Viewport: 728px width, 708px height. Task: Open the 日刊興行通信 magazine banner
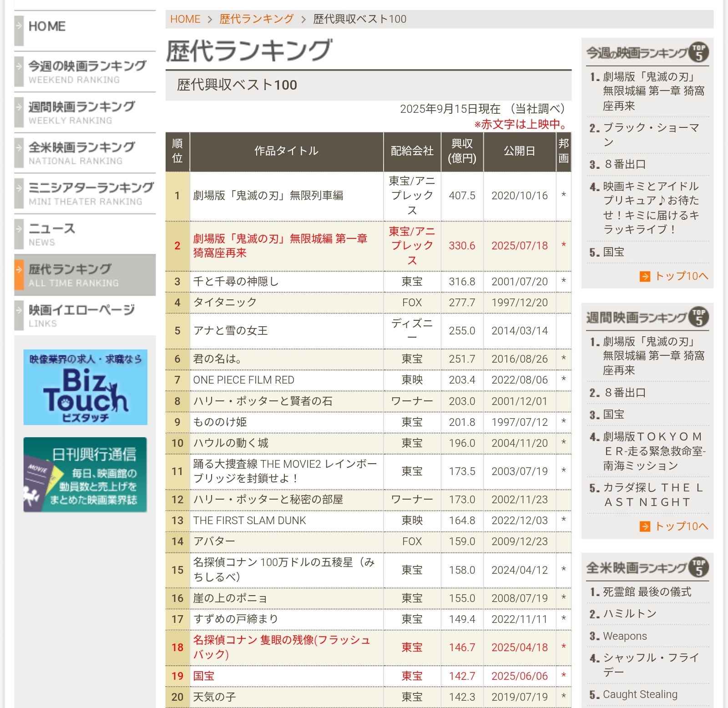pos(86,475)
